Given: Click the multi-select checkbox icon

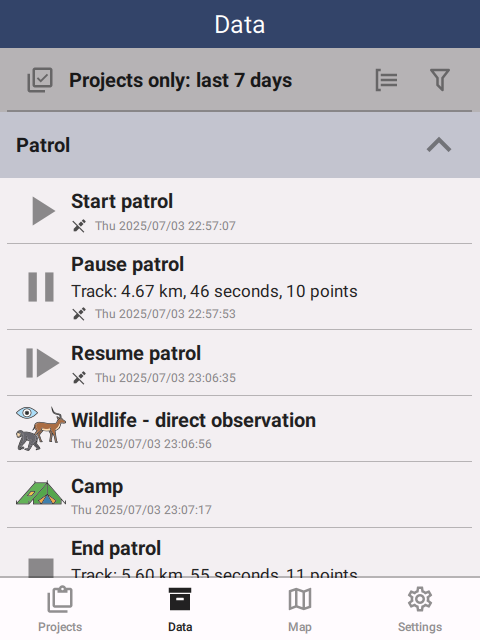Looking at the screenshot, I should (40, 80).
